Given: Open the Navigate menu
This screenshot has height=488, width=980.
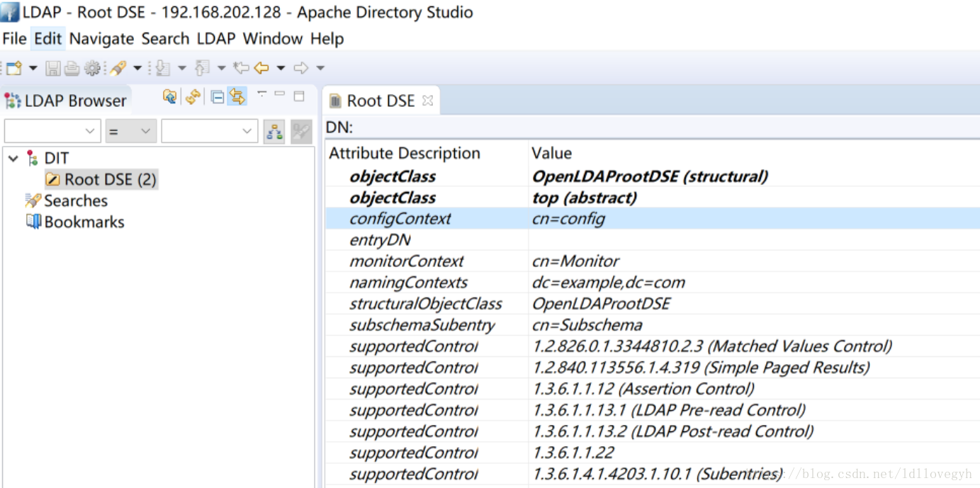Looking at the screenshot, I should [101, 38].
